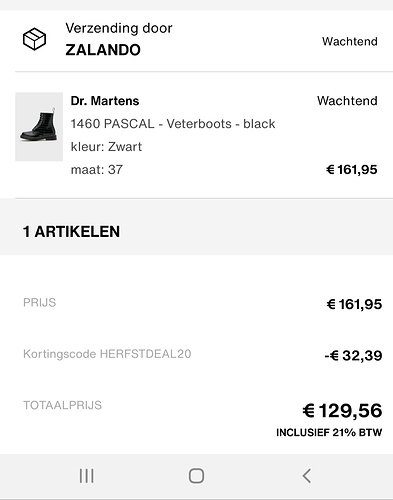Select the total price € 129,56
This screenshot has height=500, width=393.
pos(342,411)
